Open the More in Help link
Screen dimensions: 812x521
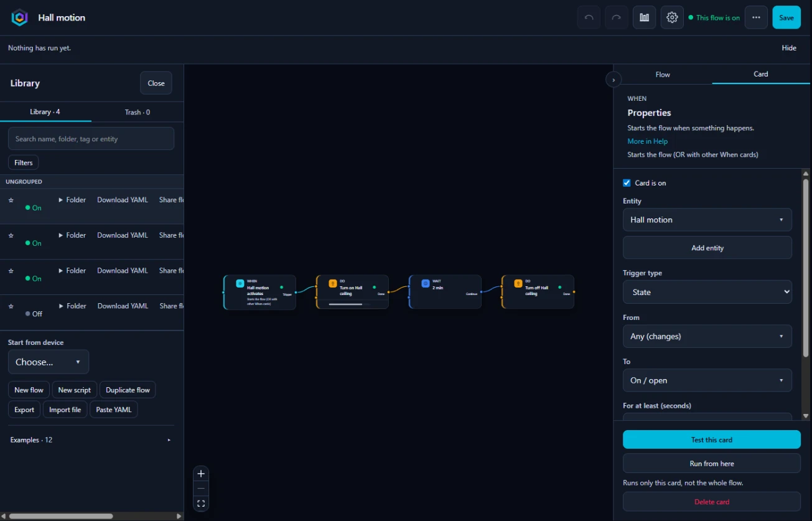click(x=648, y=141)
